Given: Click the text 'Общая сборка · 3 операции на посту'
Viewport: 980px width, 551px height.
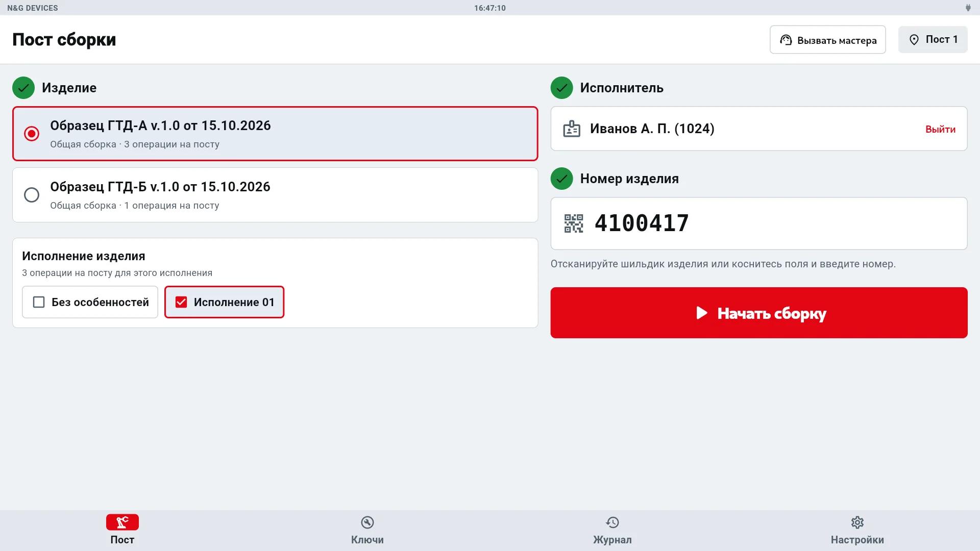Looking at the screenshot, I should tap(135, 144).
